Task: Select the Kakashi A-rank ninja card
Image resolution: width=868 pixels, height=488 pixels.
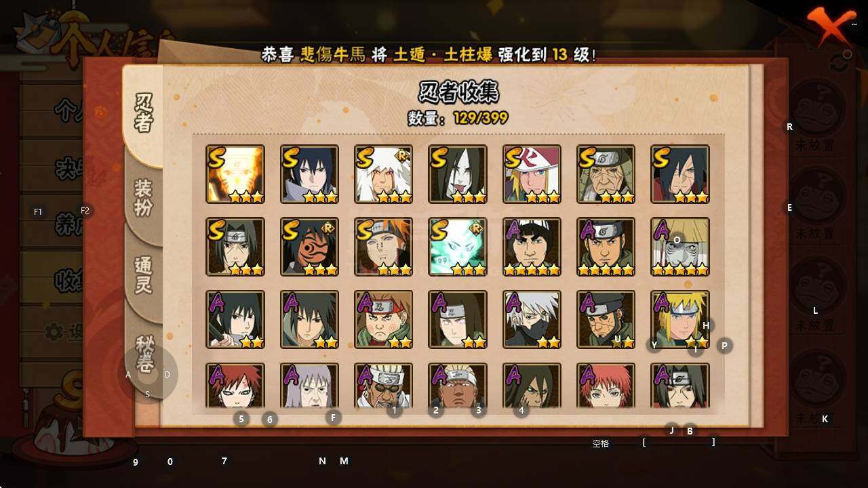Action: [532, 320]
